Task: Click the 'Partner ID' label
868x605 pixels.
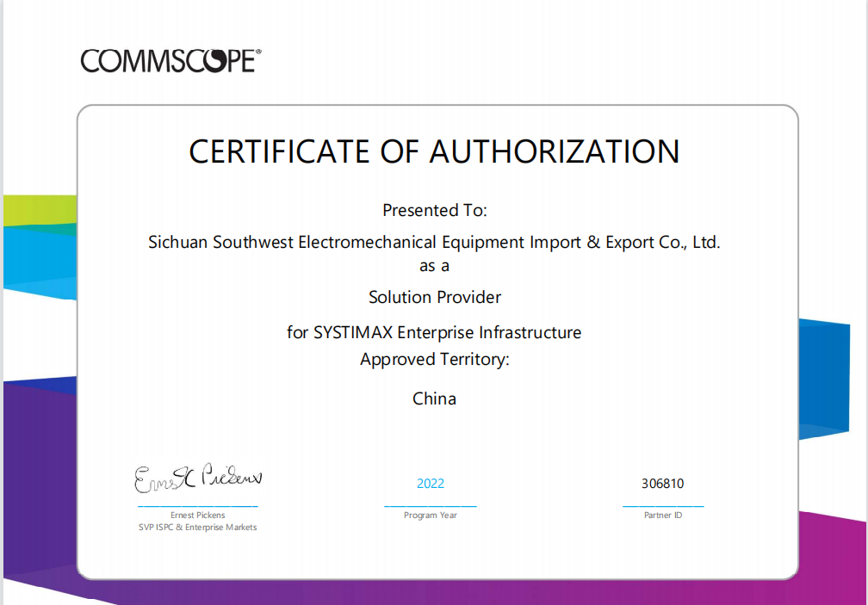Action: tap(663, 515)
